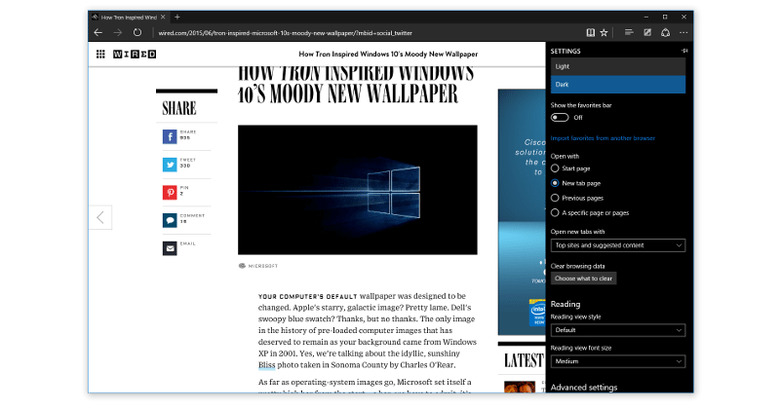Select the Dark theme option
The height and width of the screenshot is (409, 780).
pos(618,85)
